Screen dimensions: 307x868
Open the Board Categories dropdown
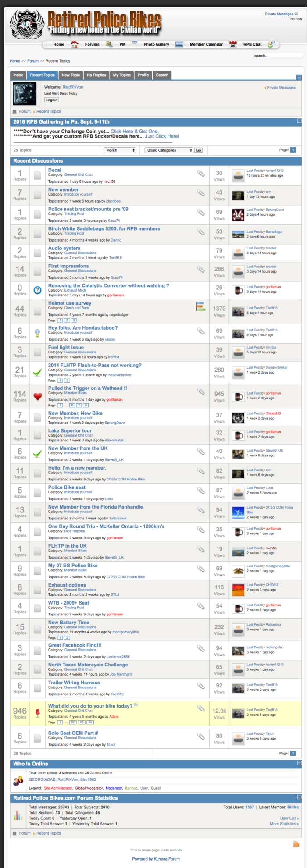tap(169, 150)
